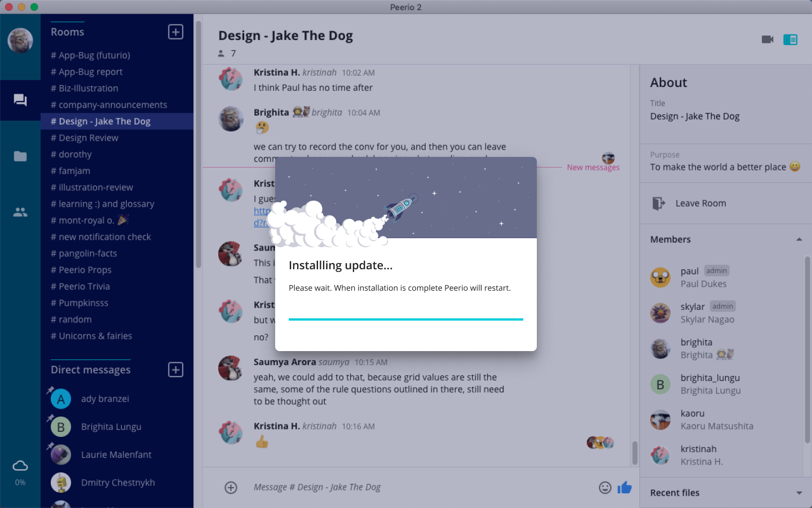
Task: Select Design - Jake The Dog room
Action: coord(117,121)
